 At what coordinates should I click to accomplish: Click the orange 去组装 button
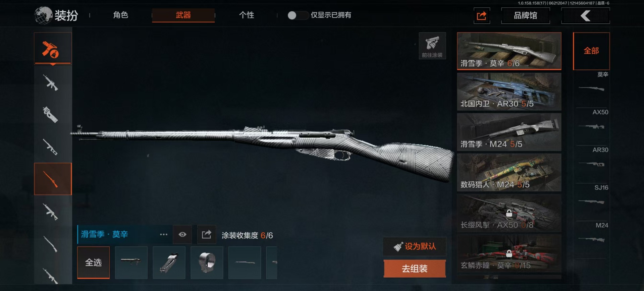pyautogui.click(x=415, y=269)
